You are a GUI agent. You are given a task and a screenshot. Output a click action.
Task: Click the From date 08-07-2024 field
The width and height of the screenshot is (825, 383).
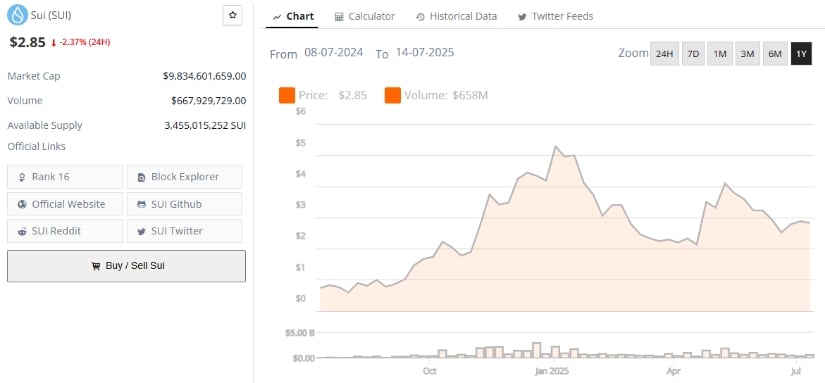pyautogui.click(x=334, y=53)
